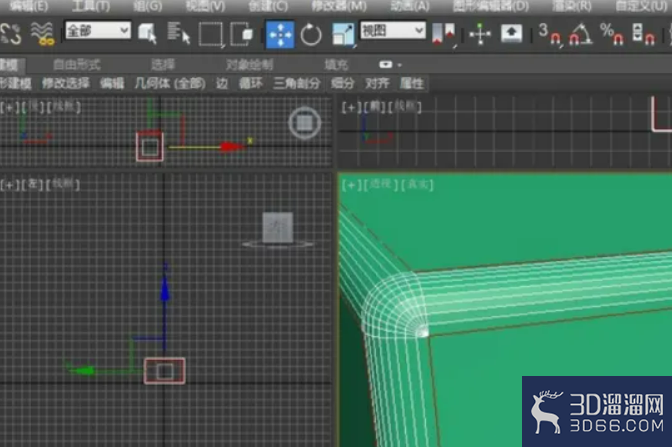Click the Unlink Selection icon
Screen dimensions: 672x447
coord(11,34)
